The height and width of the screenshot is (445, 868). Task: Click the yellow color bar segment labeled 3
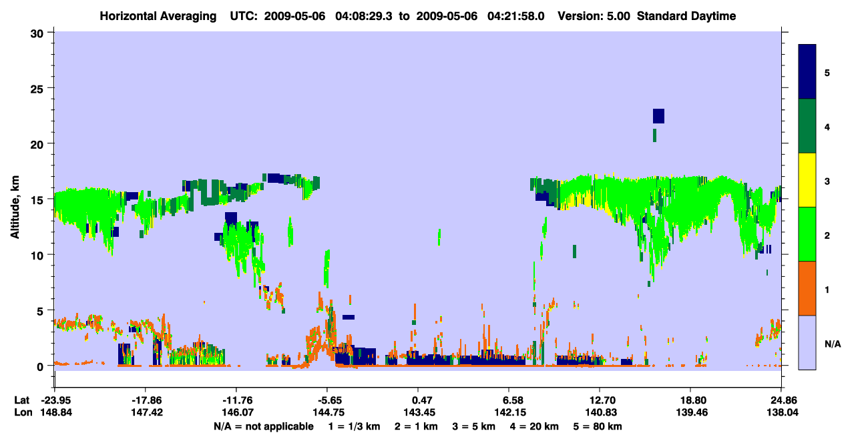pyautogui.click(x=807, y=180)
